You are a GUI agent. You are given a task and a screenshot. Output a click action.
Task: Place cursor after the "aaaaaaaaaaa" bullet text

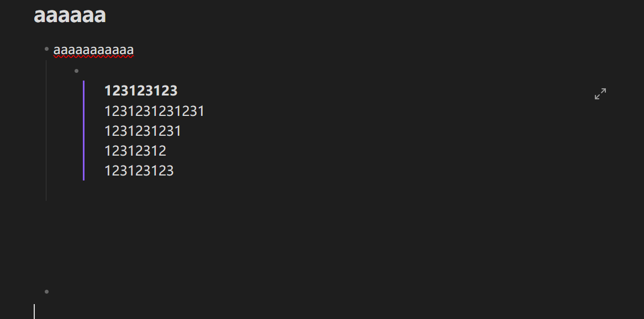(134, 50)
